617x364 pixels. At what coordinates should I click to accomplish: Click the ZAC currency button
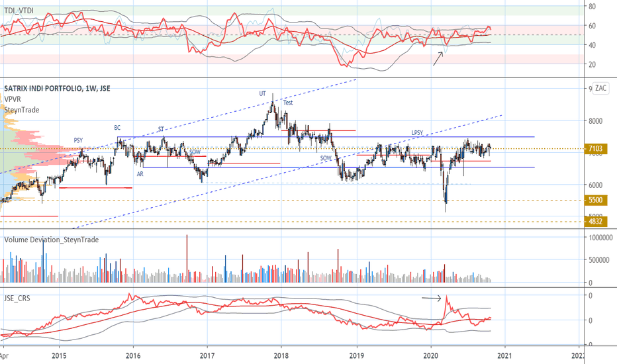click(600, 88)
